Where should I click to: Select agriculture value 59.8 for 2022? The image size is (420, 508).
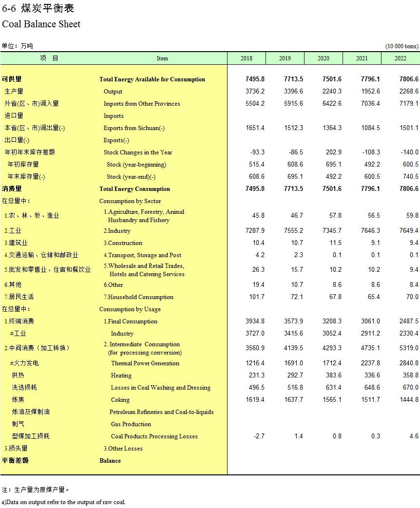click(412, 215)
